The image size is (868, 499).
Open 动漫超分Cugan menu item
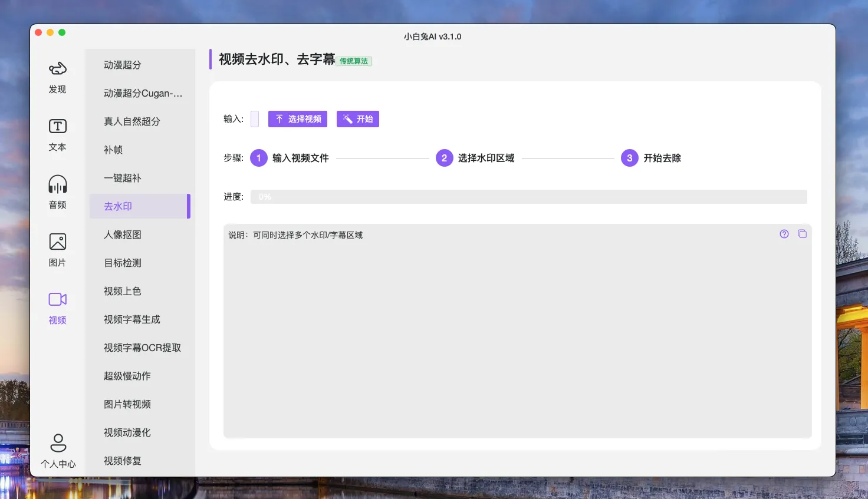point(140,93)
